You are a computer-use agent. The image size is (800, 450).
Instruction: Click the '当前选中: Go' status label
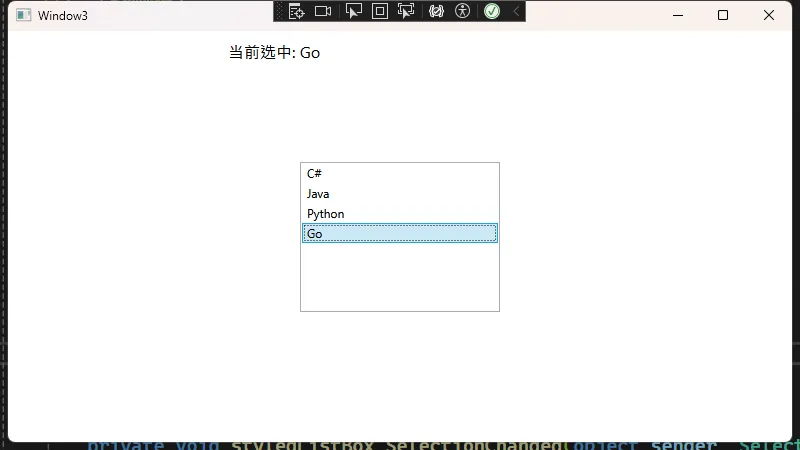pos(274,53)
